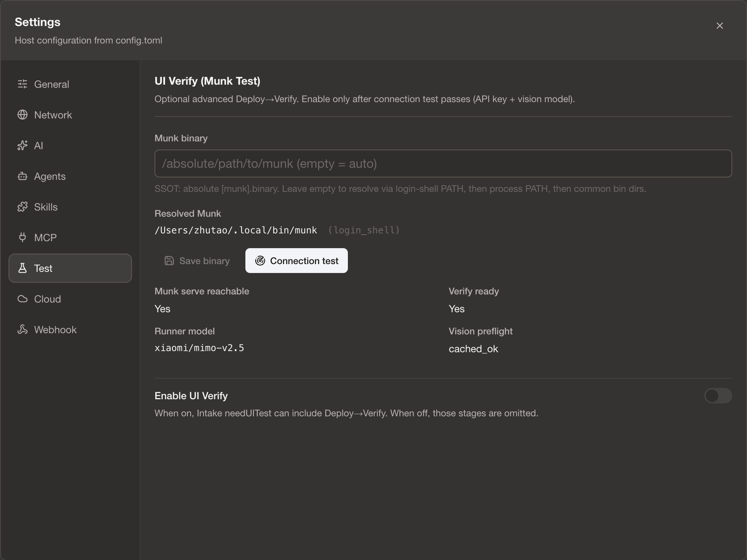Screen dimensions: 747x560
Task: Toggle the Enable UI Verify switch
Action: click(x=718, y=396)
